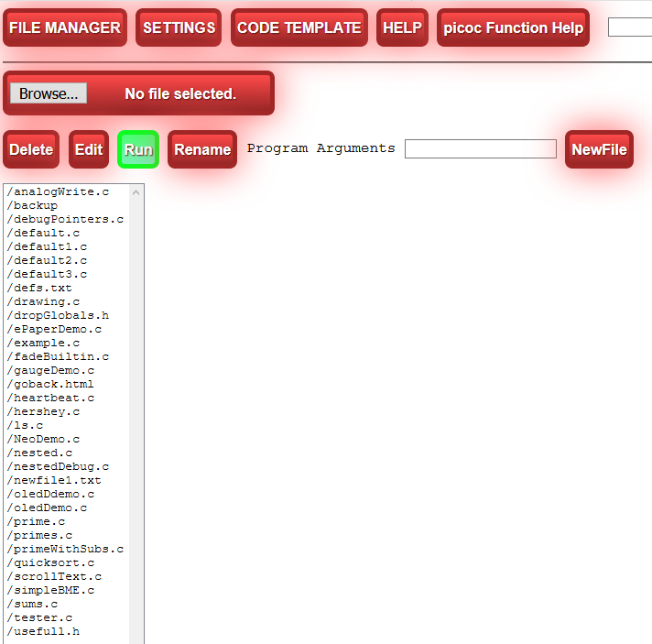Select /nestedDebug.c in the file list
The height and width of the screenshot is (644, 652).
click(67, 466)
